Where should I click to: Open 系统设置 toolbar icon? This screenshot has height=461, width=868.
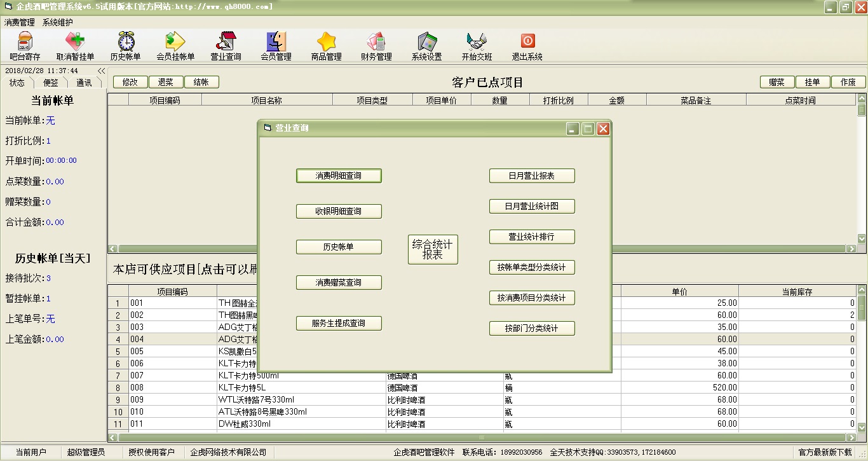[426, 46]
